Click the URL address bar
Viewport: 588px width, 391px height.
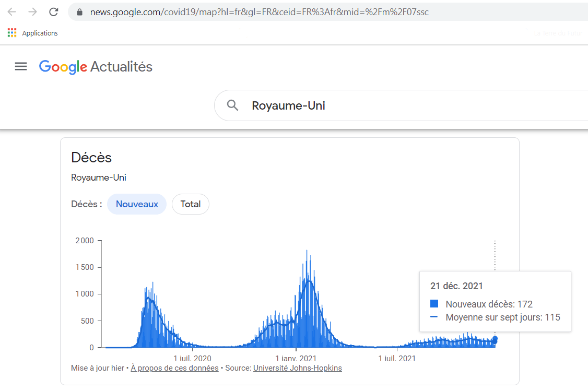[x=313, y=12]
